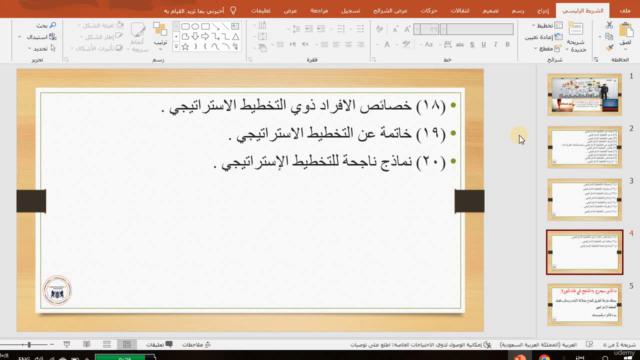Open the Animations (حركات) tab

(429, 11)
